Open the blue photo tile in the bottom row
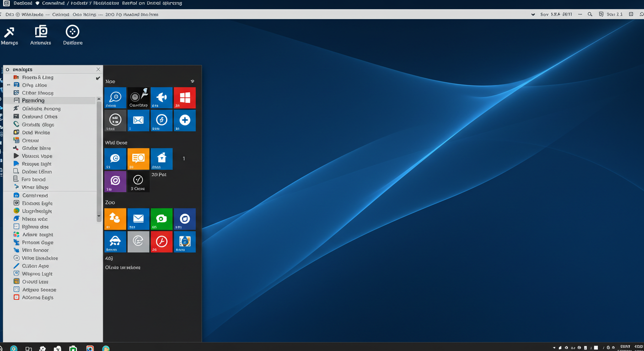644x351 pixels. tap(185, 242)
